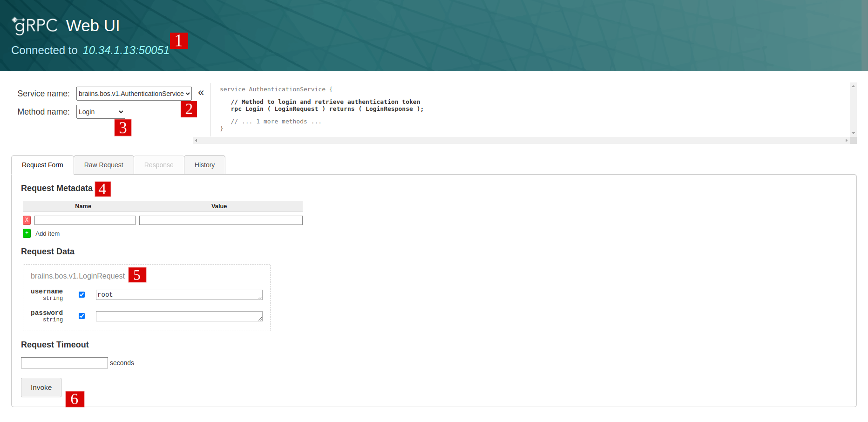Viewport: 868px width, 422px height.
Task: Select the Request Form tab
Action: click(x=42, y=165)
